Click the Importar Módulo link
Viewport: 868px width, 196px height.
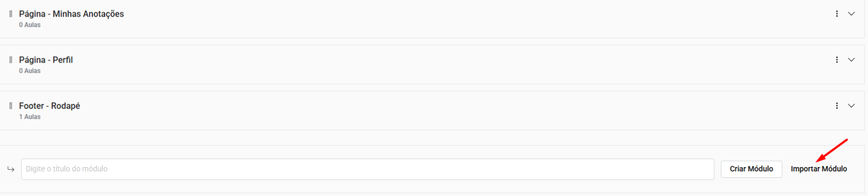[x=819, y=169]
